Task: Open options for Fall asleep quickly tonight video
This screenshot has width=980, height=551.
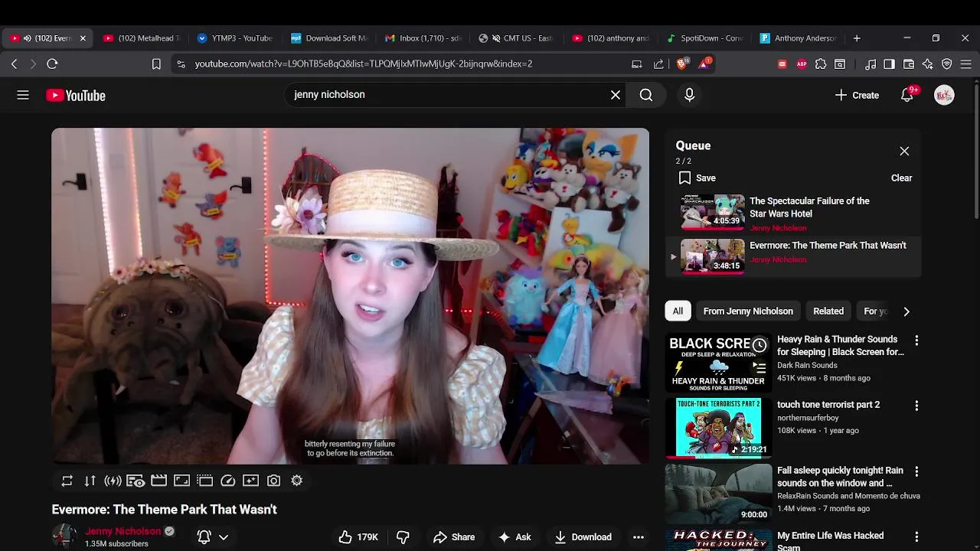Action: 916,471
